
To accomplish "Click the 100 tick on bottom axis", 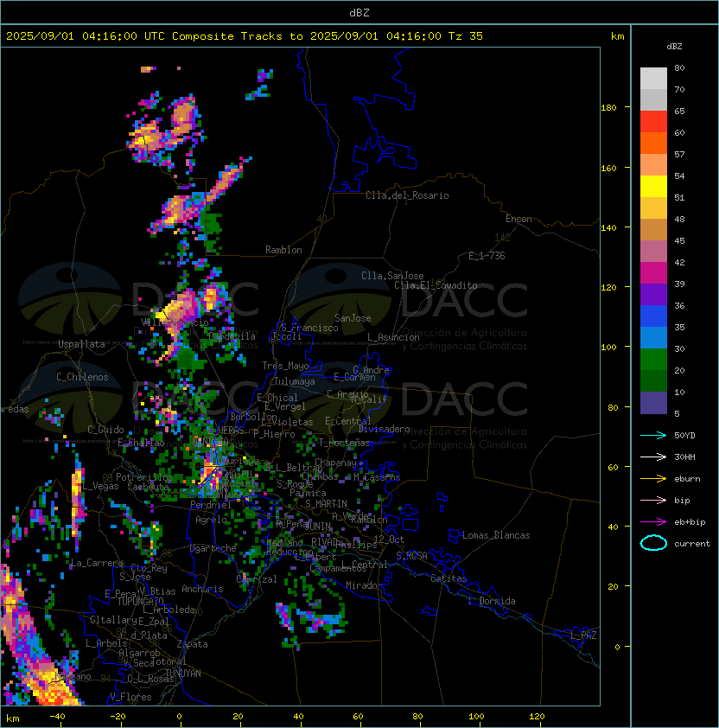I will pos(477,717).
